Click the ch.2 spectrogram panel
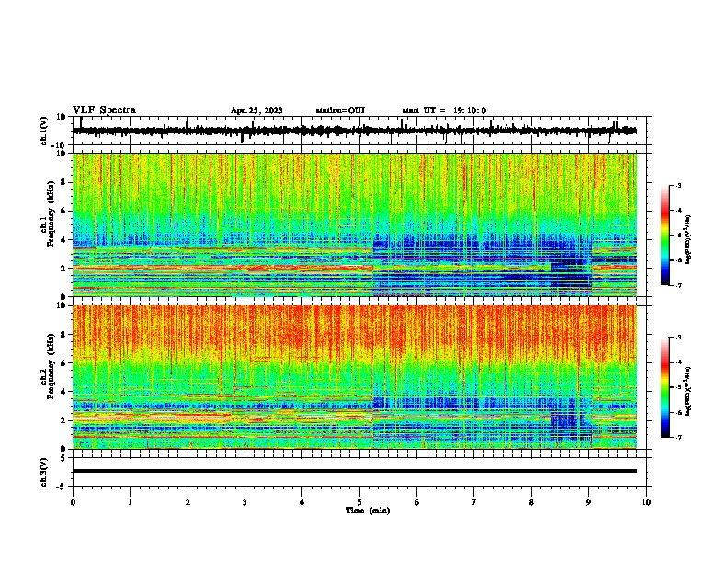 (x=355, y=377)
